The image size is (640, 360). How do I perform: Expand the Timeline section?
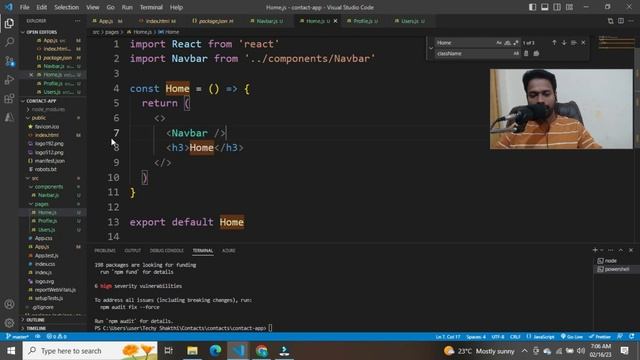(36, 328)
